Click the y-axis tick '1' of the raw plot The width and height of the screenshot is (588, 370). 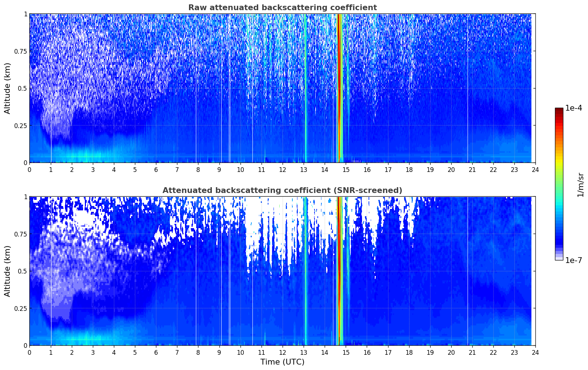pos(25,14)
